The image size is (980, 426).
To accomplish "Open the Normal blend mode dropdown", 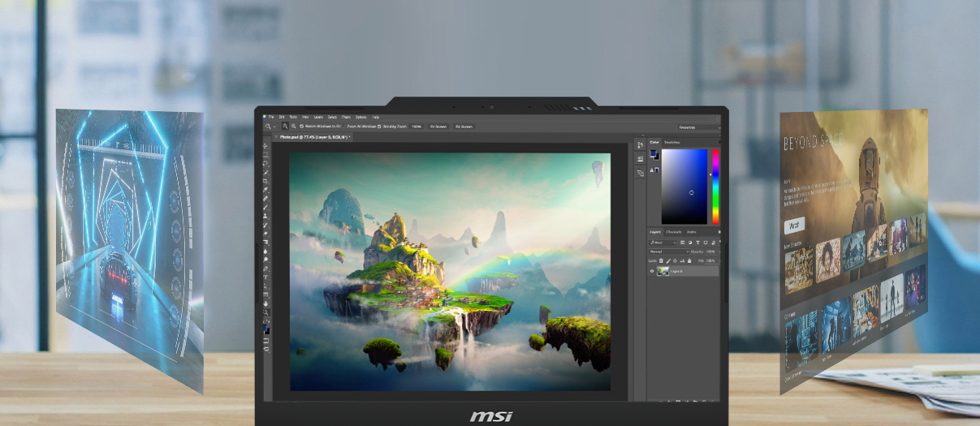I will 668,252.
